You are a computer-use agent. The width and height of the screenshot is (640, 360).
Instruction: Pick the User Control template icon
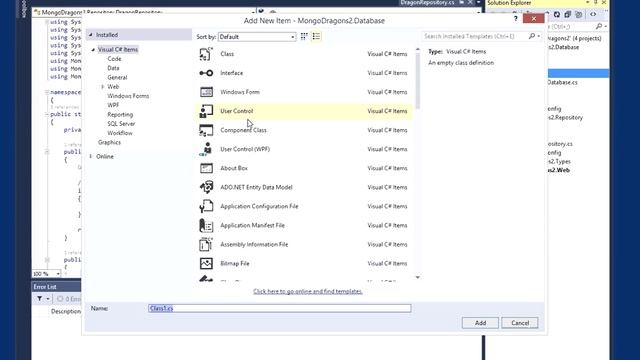point(206,111)
